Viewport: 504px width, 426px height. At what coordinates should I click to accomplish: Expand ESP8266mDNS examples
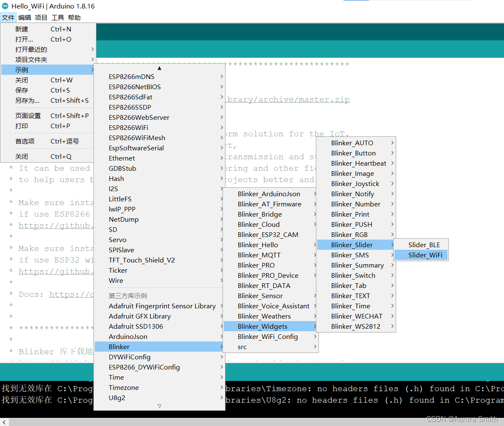pos(159,76)
